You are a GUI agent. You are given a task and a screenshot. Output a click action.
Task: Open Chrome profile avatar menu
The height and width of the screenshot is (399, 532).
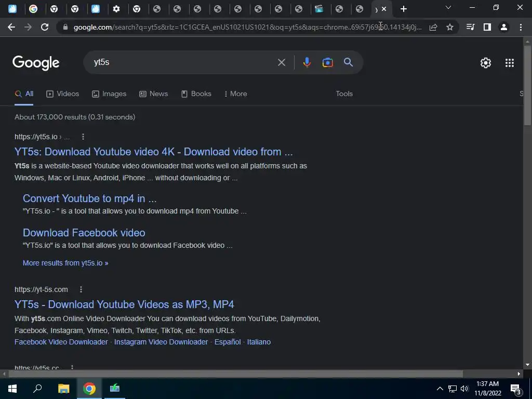click(x=504, y=27)
